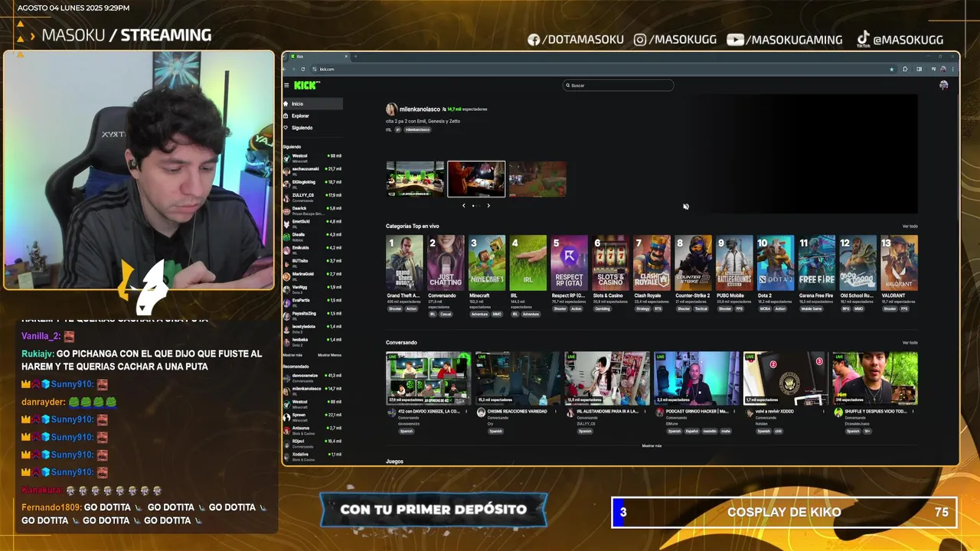Open the Chrome three-dot menu
The height and width of the screenshot is (551, 980).
[x=952, y=69]
